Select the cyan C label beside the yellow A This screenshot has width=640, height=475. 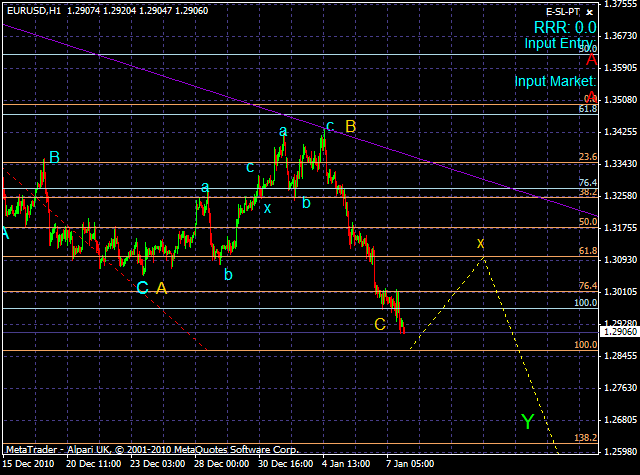[x=142, y=288]
